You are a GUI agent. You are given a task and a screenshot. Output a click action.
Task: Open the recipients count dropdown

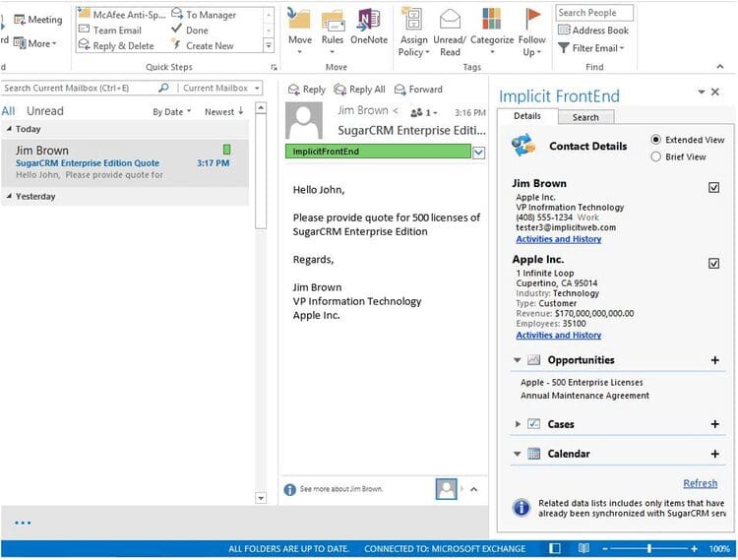(x=424, y=112)
